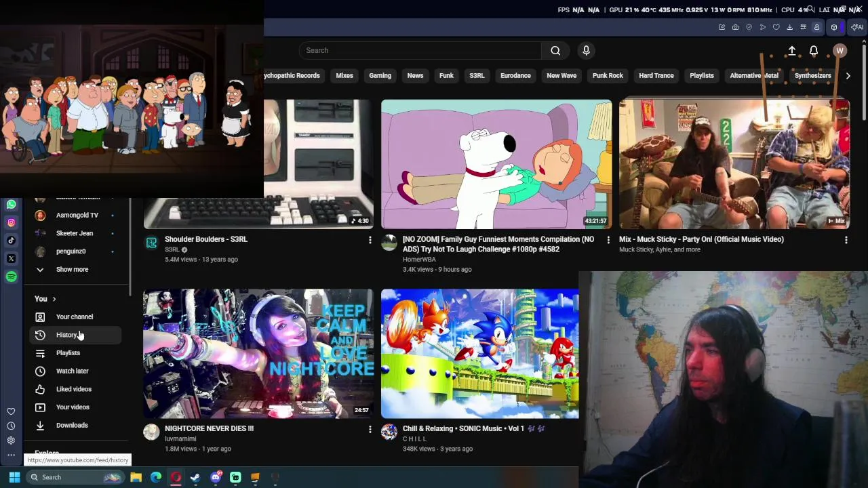Click the edit page note icon in toolbar
The height and width of the screenshot is (488, 868).
(722, 27)
